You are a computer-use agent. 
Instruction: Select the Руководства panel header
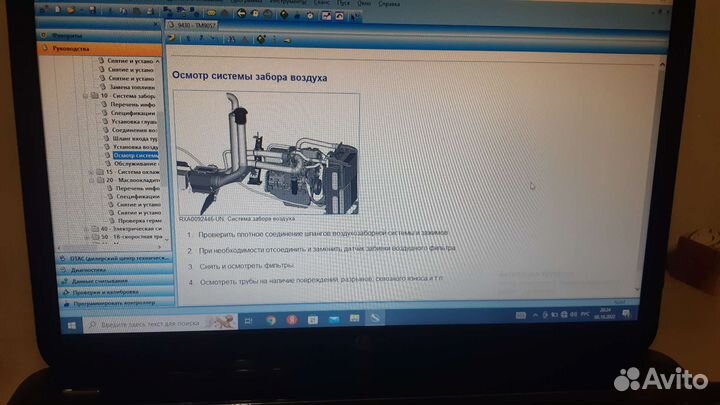99,49
